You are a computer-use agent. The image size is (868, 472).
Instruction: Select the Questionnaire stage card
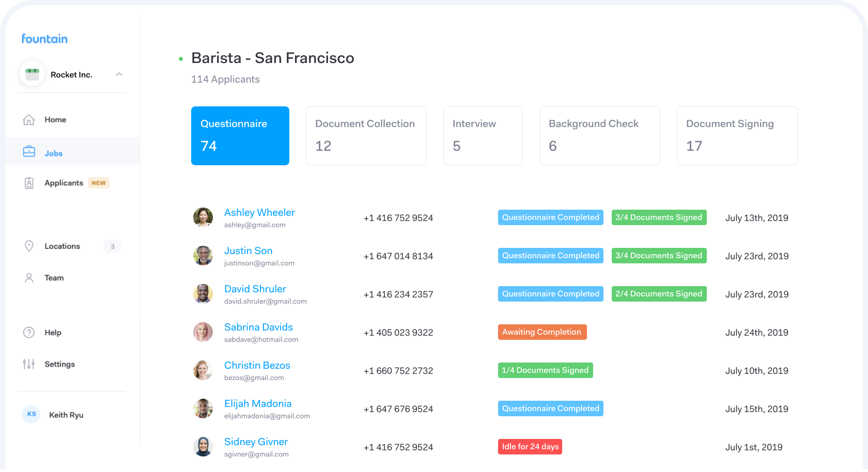(x=240, y=136)
